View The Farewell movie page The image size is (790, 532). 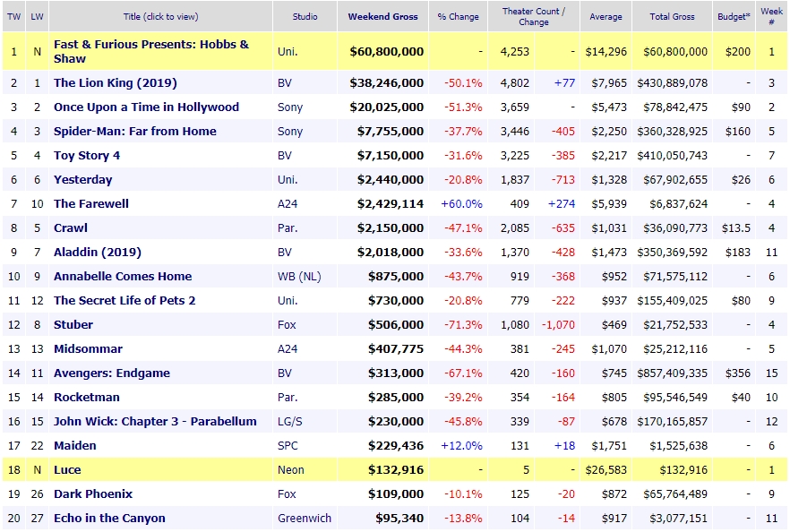coord(91,204)
